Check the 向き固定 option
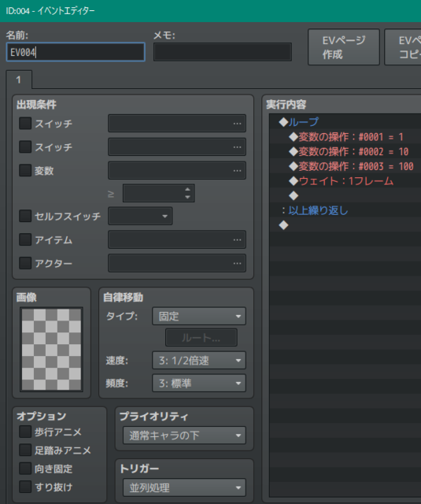This screenshot has height=504, width=421. click(x=25, y=469)
